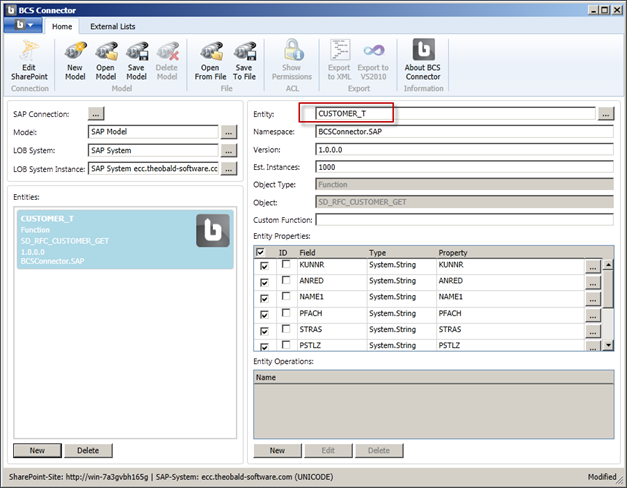Toggle the select-all properties header checkbox
This screenshot has width=627, height=488.
pyautogui.click(x=262, y=253)
